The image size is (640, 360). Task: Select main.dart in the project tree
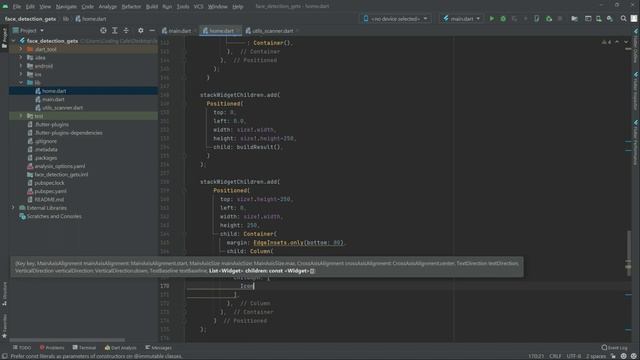click(x=53, y=99)
